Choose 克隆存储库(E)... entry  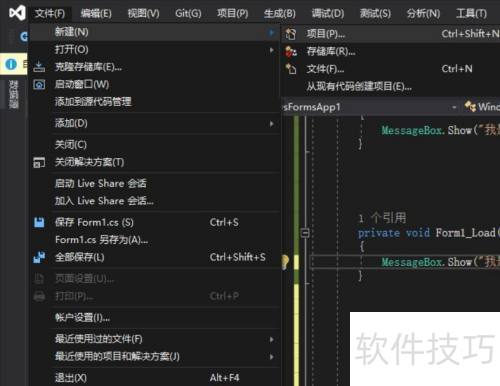click(155, 67)
